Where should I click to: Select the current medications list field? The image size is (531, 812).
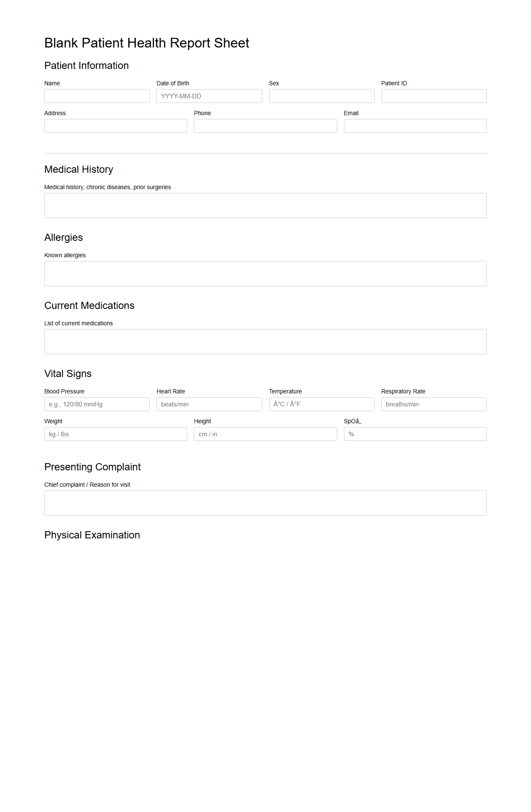pyautogui.click(x=265, y=341)
